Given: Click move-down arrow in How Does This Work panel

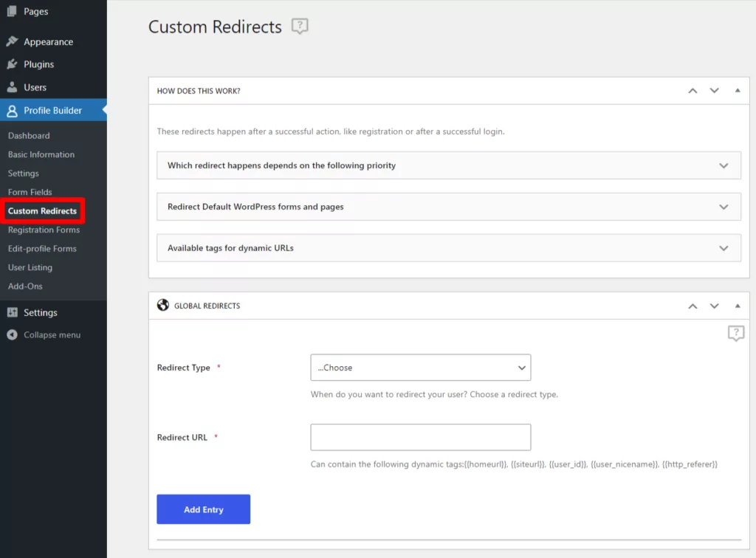Looking at the screenshot, I should coord(714,91).
